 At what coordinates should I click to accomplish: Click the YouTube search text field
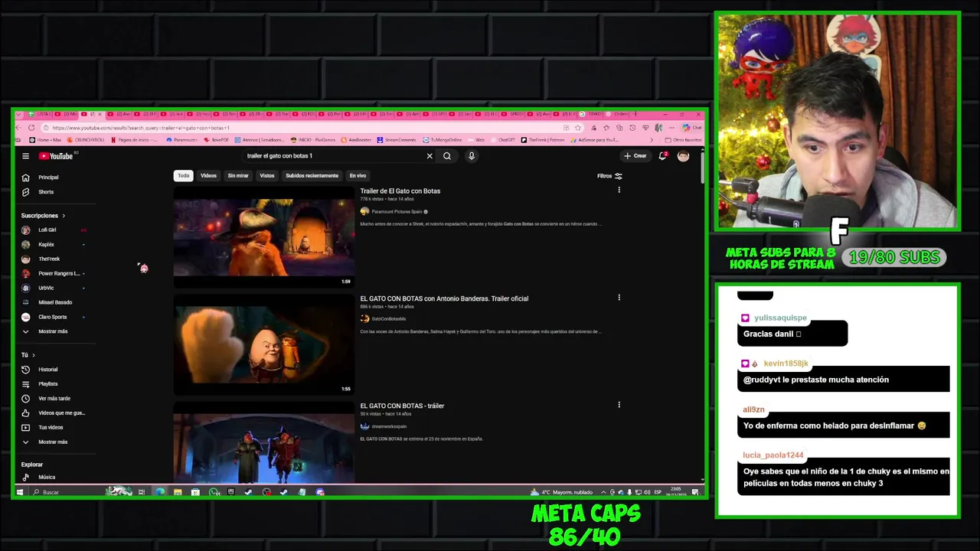333,156
